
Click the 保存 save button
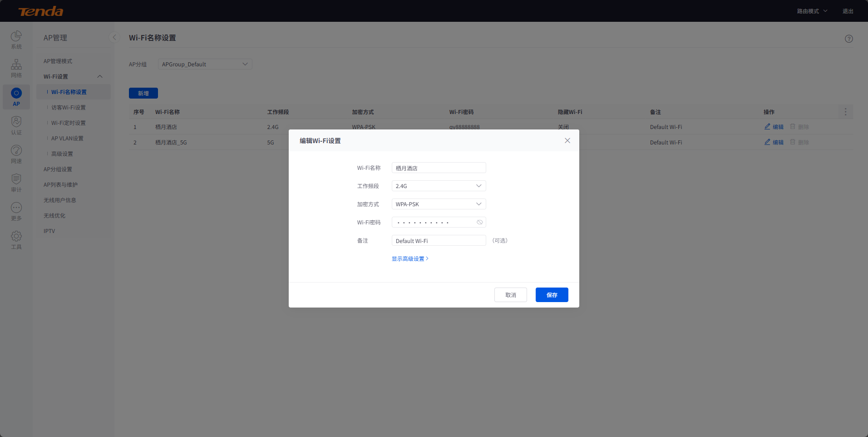(x=552, y=295)
